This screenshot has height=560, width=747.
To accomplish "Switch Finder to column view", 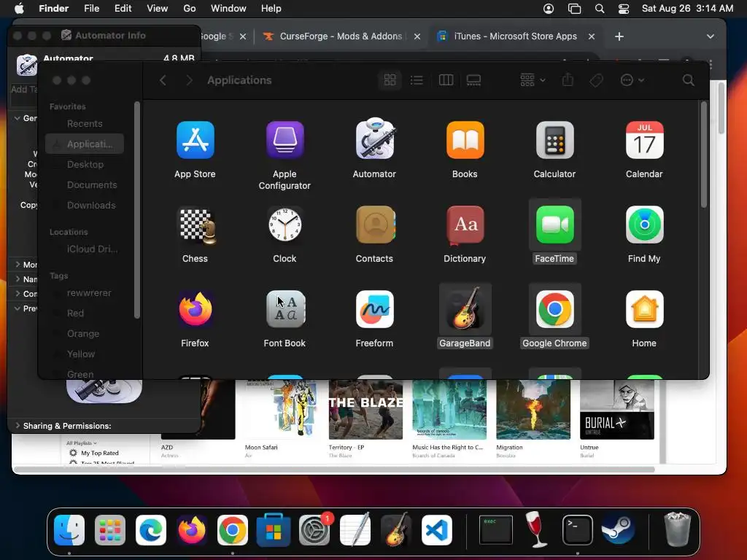I will pos(446,80).
